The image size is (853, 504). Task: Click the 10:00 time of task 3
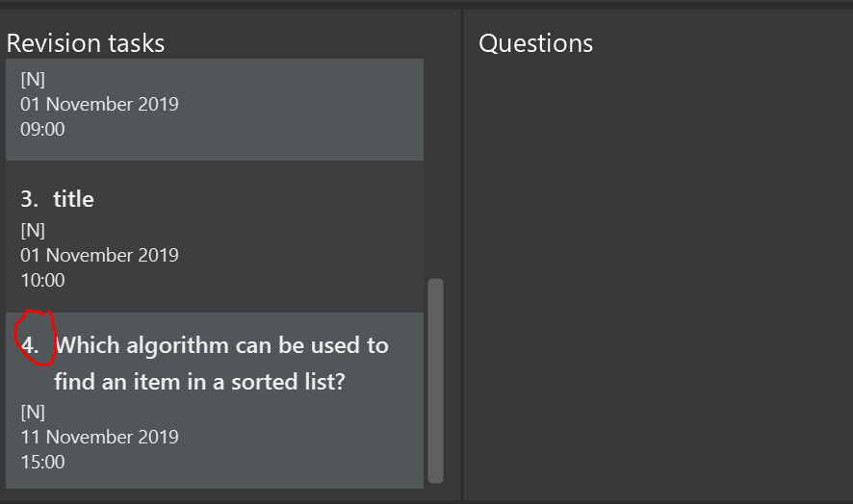pos(42,281)
